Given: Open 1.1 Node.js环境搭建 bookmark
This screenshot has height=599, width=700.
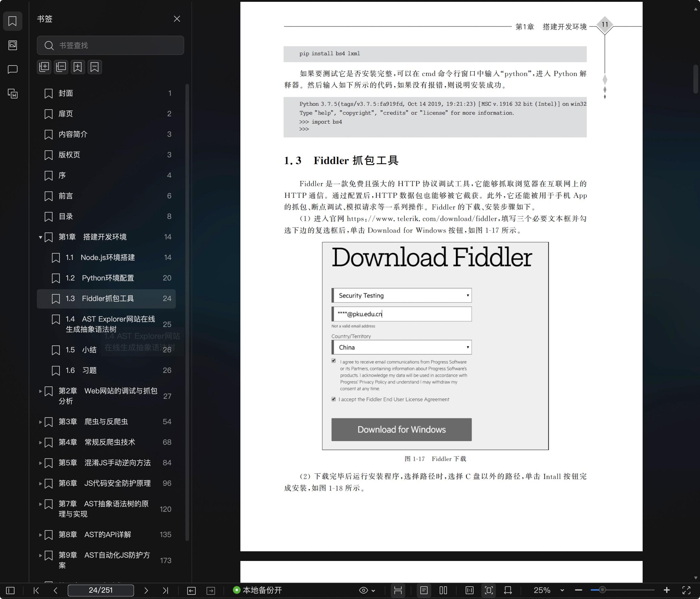Looking at the screenshot, I should click(x=106, y=258).
